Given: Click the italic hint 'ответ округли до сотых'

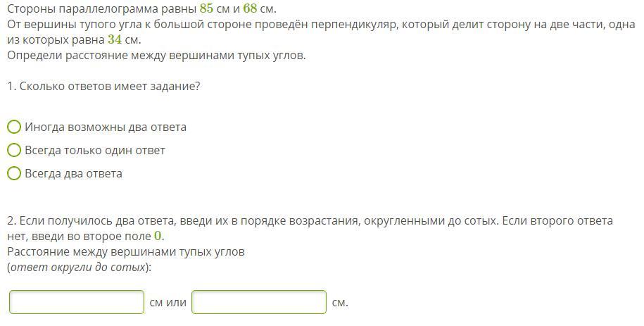Looking at the screenshot, I should tap(78, 268).
